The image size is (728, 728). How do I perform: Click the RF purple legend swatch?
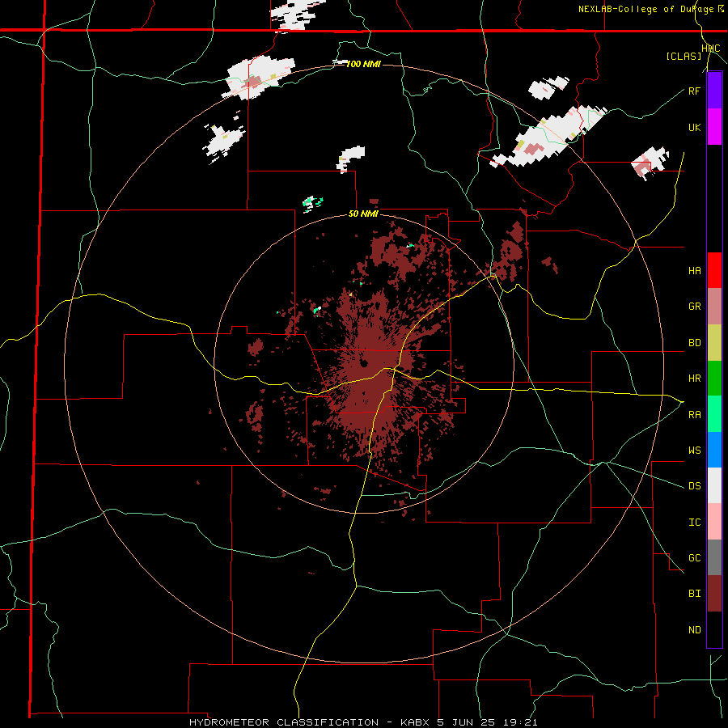pos(714,91)
